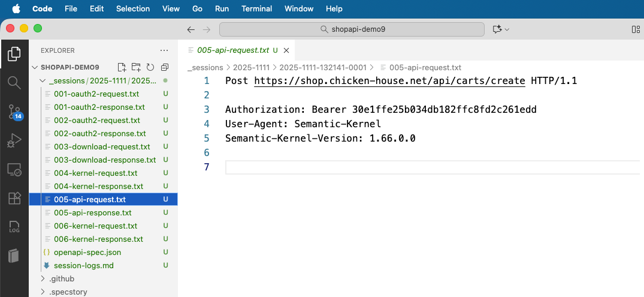Open the Search view in activity bar

[14, 82]
